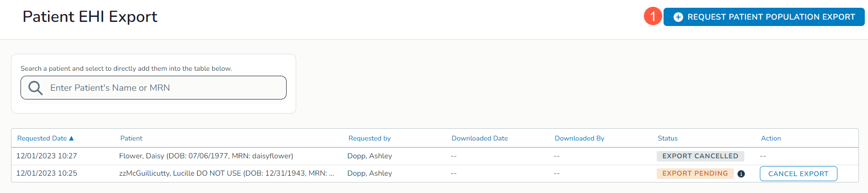Viewport: 868px width, 193px height.
Task: Click the info icon beside Export Pending
Action: pos(741,174)
